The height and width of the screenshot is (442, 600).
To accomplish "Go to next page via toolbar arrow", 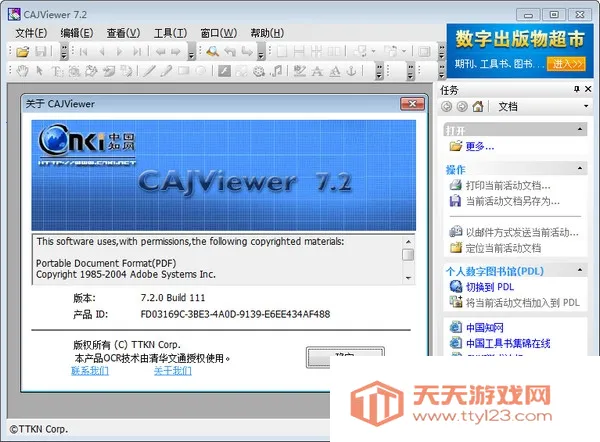I will coord(119,51).
